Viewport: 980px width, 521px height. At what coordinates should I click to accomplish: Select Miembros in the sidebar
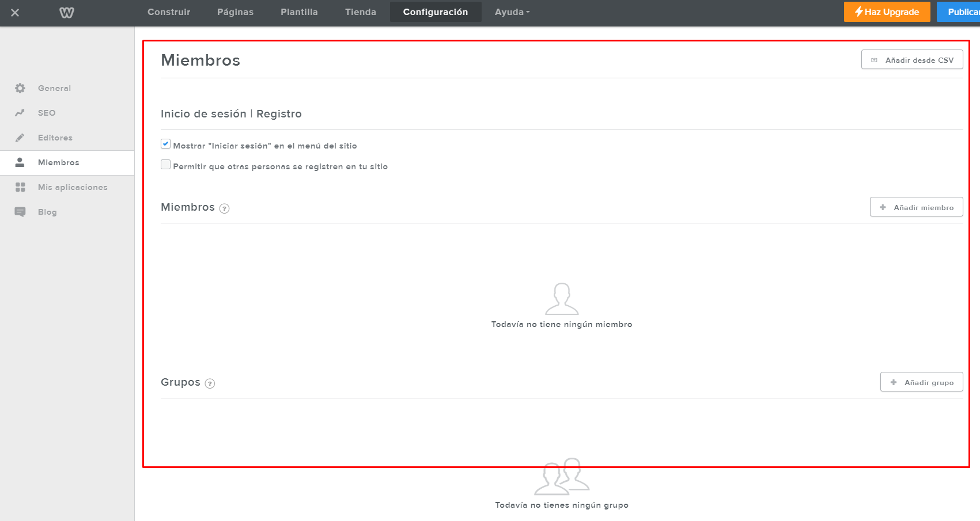67,163
